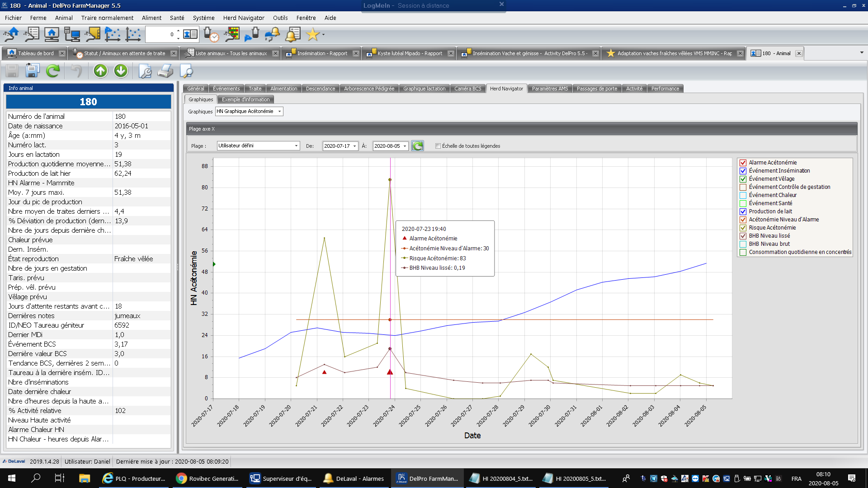Screen dimensions: 868x488
Task: Click the save-as disk icon
Action: pos(32,71)
